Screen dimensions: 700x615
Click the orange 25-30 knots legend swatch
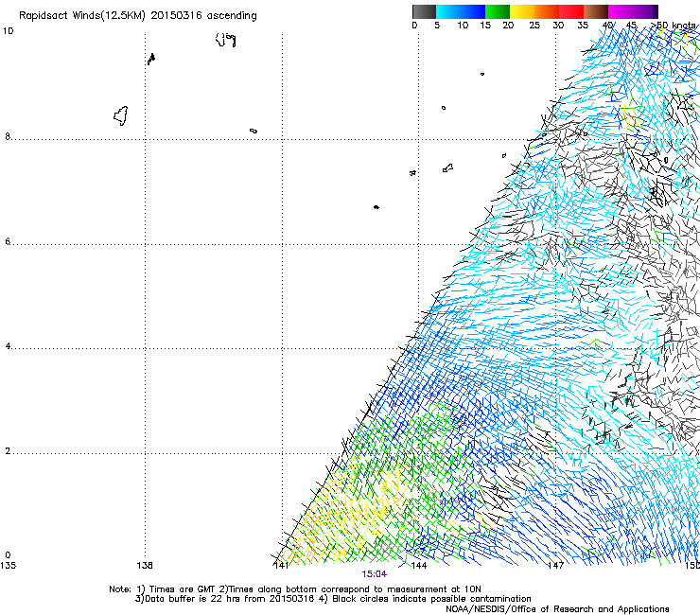[x=547, y=11]
